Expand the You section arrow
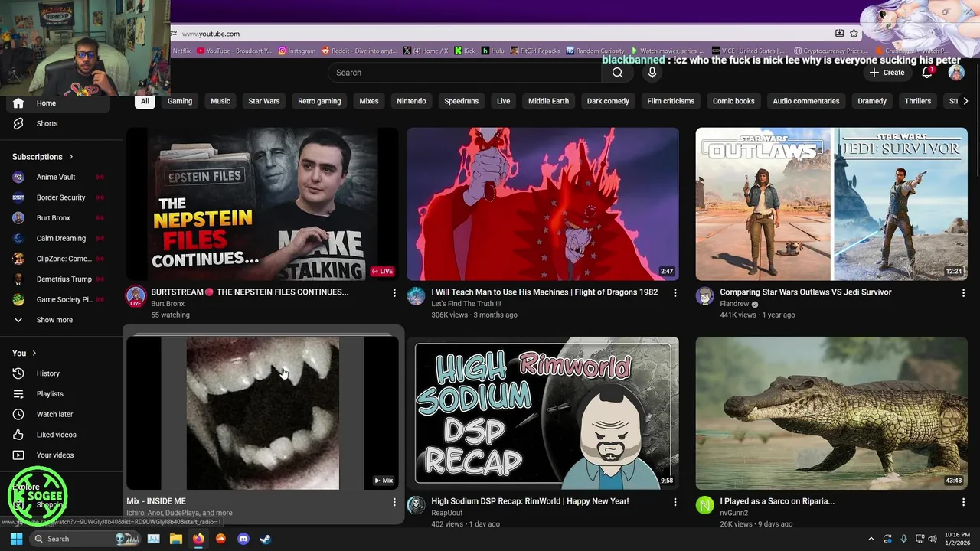 coord(34,353)
